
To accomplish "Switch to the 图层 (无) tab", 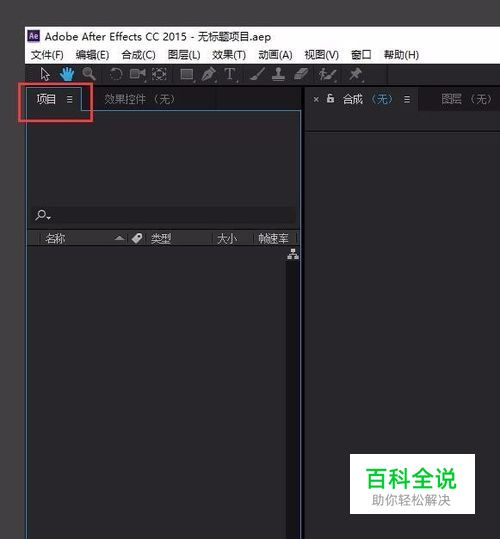I will [x=466, y=99].
